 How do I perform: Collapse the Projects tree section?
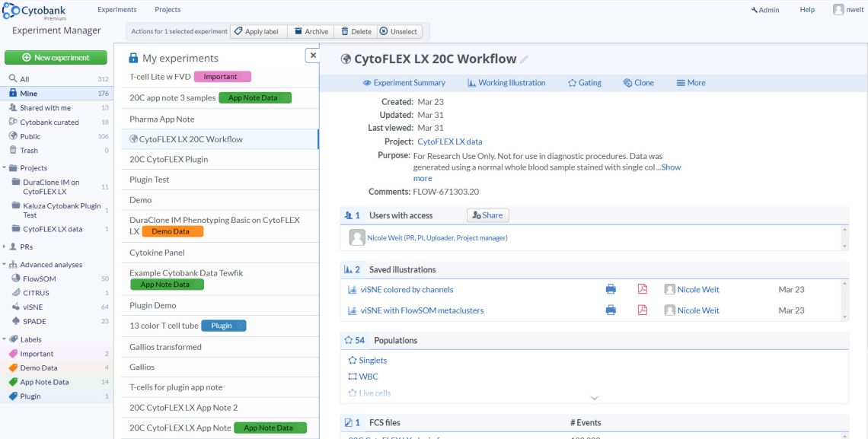pos(5,168)
